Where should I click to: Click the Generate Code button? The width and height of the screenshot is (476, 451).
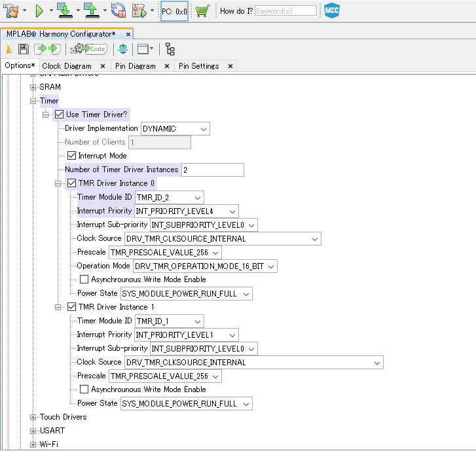[x=88, y=49]
